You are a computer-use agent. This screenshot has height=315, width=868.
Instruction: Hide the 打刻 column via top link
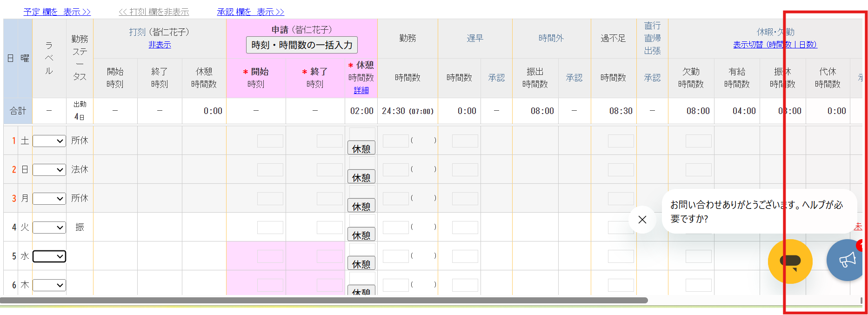pyautogui.click(x=154, y=12)
